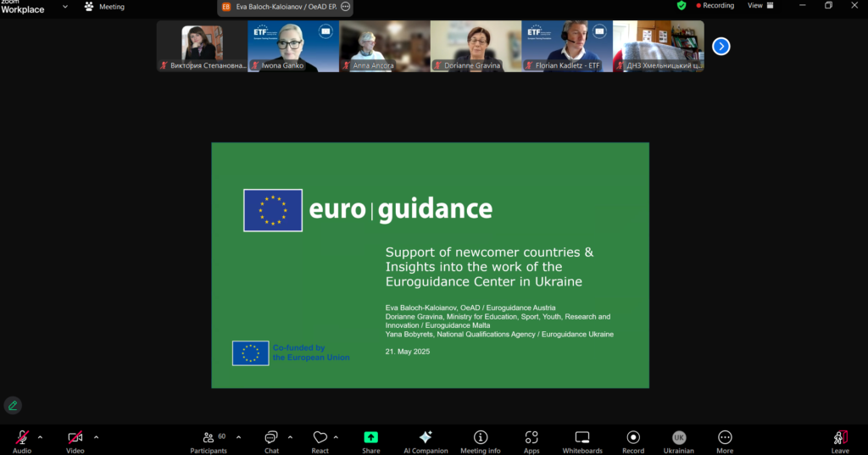Click the Eva Baloch-Kaloianov / OeAD speaker tab
Image resolution: width=868 pixels, height=455 pixels.
(285, 7)
